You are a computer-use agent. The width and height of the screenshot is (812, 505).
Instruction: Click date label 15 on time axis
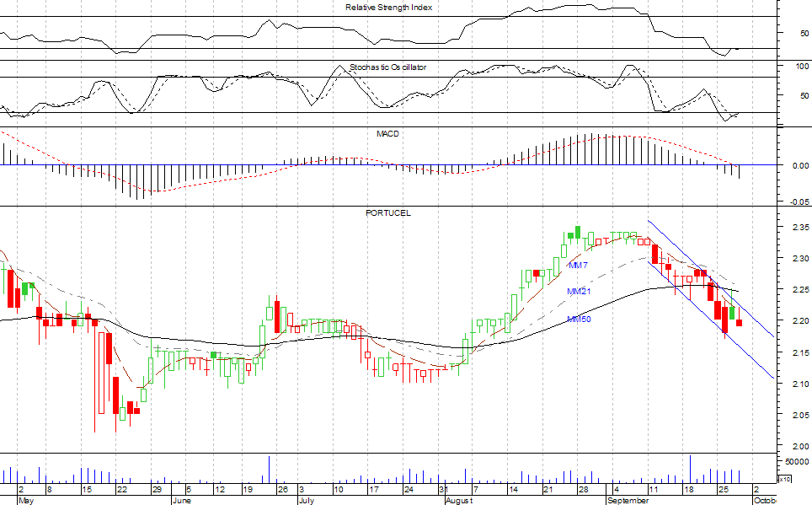pos(87,490)
